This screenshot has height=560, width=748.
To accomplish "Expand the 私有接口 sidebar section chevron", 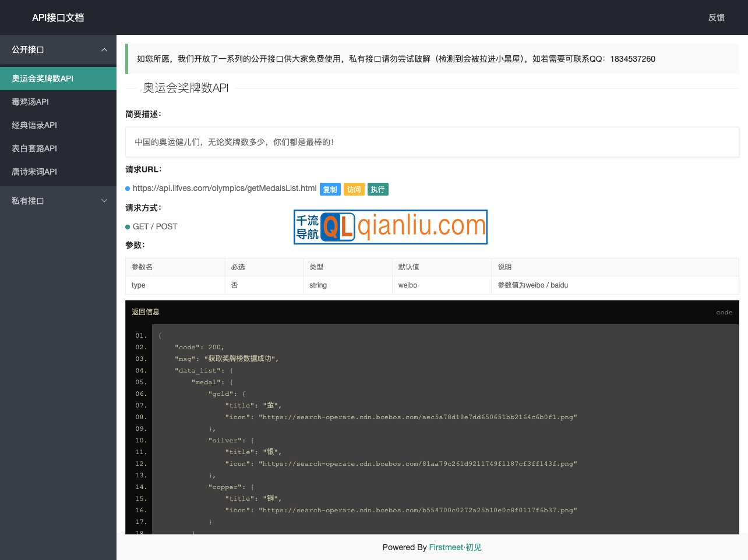I will point(104,201).
